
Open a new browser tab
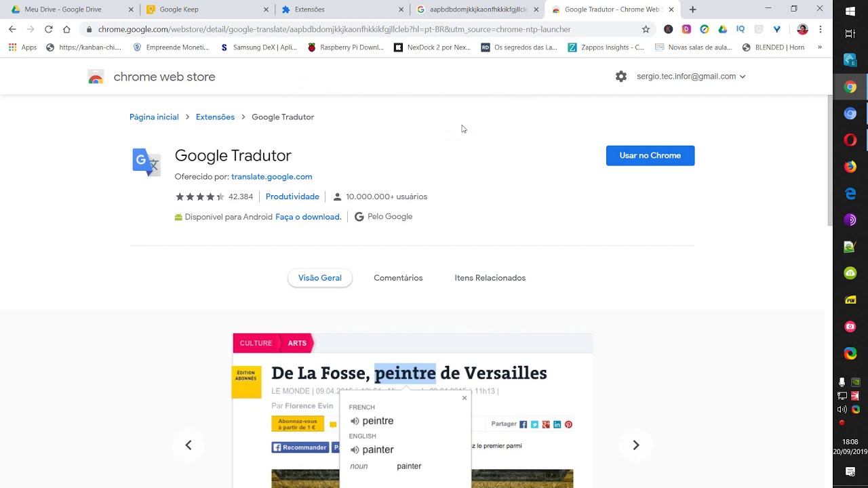pos(692,9)
